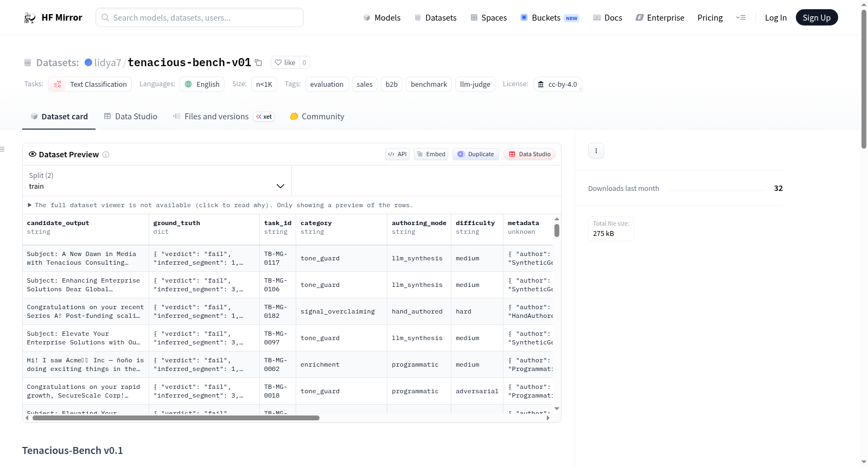Screen dimensions: 868x467
Task: Expand the full dataset viewer unavailable message
Action: (220, 206)
